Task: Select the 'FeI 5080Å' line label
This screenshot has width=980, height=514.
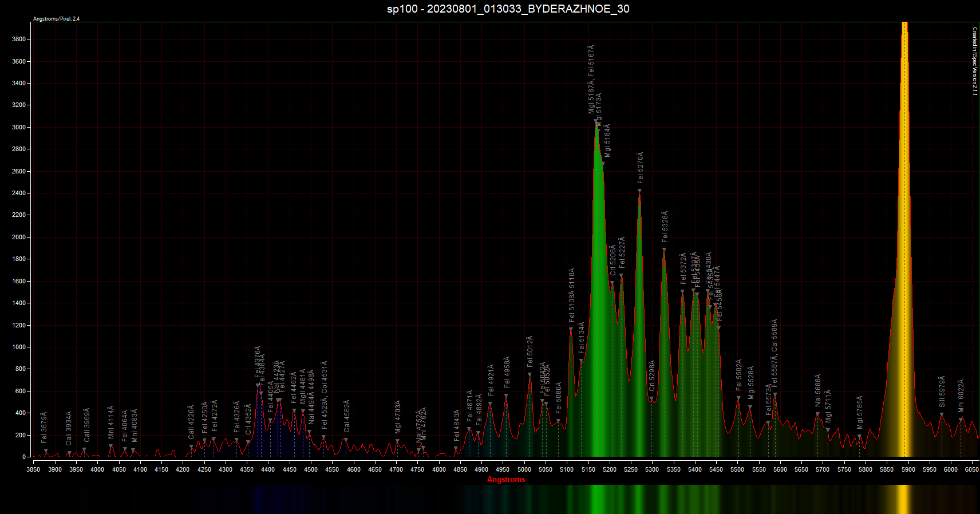Action: [559, 398]
